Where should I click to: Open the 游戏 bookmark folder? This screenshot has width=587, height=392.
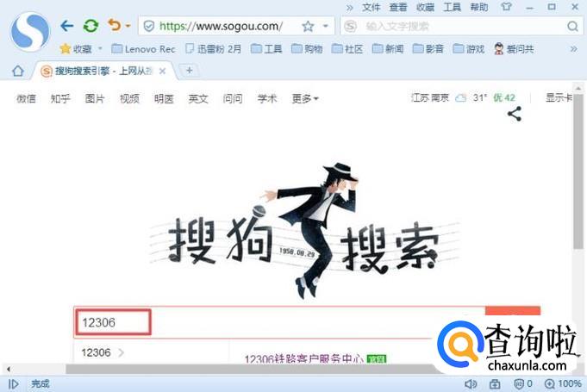click(x=469, y=49)
